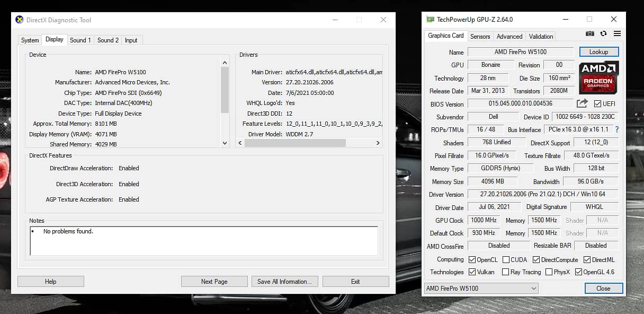The width and height of the screenshot is (644, 314).
Task: Click the Display Memory 4071 MB value
Action: pyautogui.click(x=106, y=134)
